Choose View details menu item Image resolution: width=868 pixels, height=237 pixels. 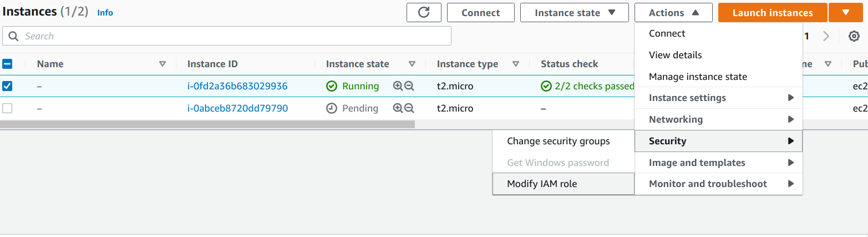coord(718,55)
